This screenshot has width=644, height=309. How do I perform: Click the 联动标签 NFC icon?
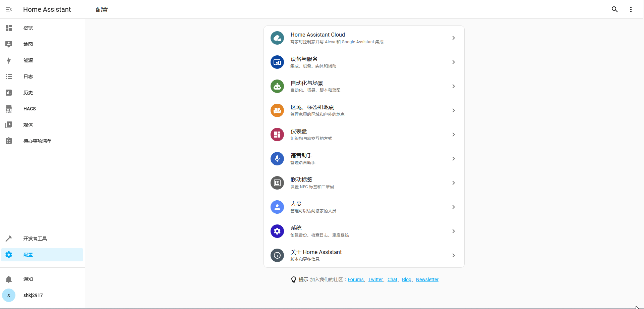277,183
